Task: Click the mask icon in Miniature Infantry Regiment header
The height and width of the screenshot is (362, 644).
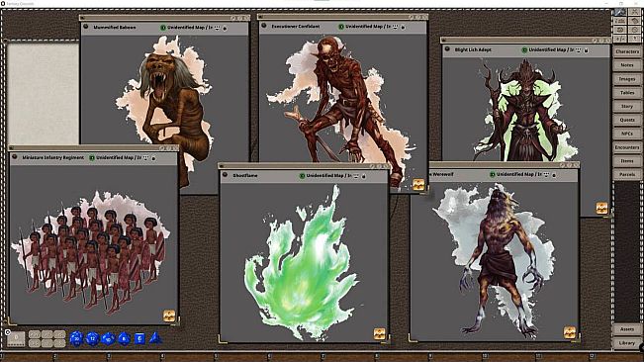Action: 146,157
